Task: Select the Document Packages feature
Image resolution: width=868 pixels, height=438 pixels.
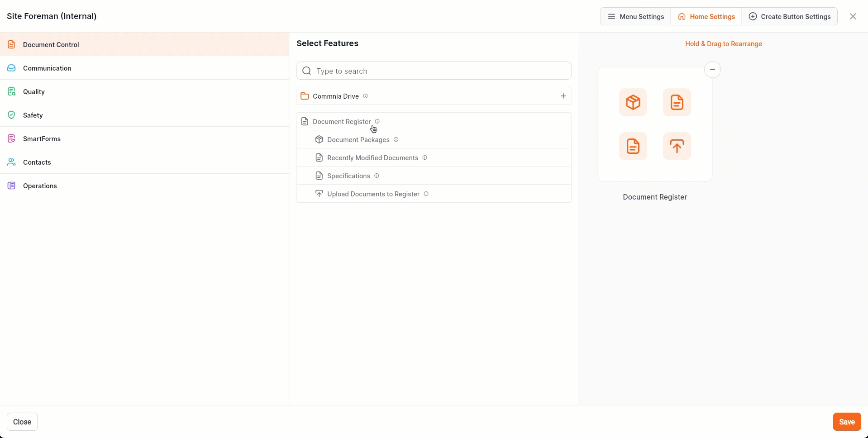Action: [358, 140]
